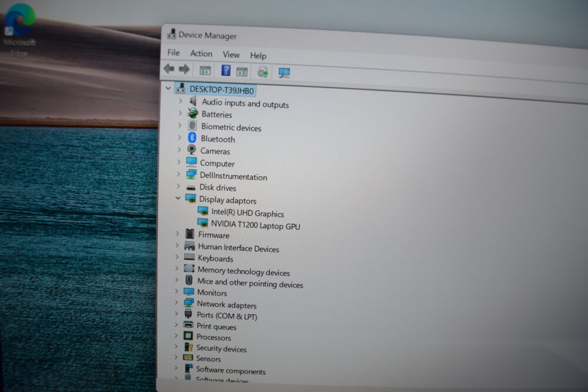The image size is (588, 392).
Task: Click the Audio inputs and outputs speaker icon
Action: coord(193,100)
